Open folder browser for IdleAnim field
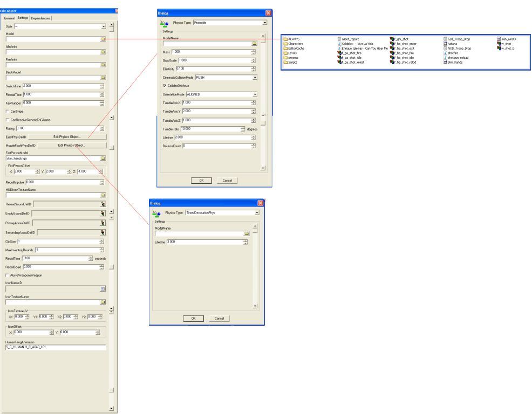 coord(103,52)
